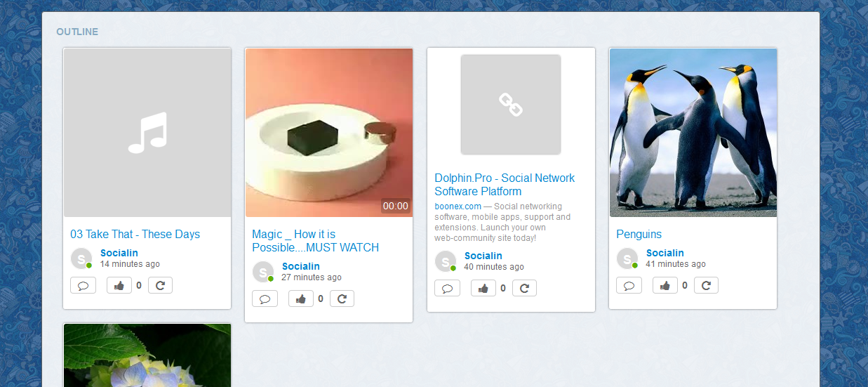Open comments on 03 Take That post
This screenshot has height=387, width=868.
[83, 285]
